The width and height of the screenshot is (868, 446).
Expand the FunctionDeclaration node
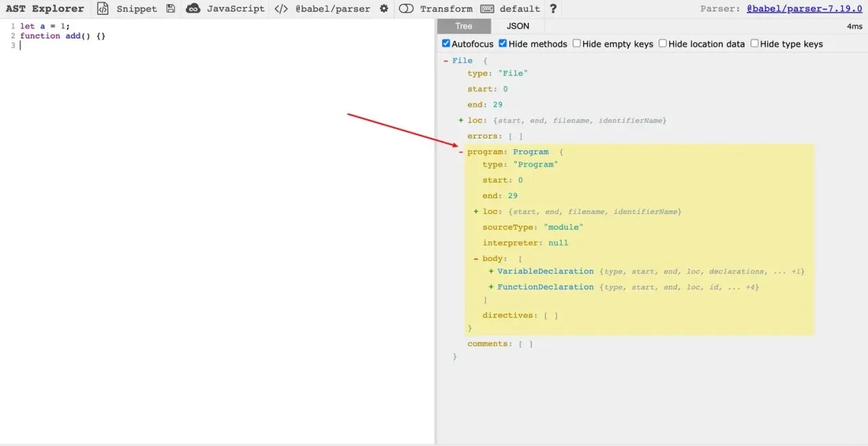click(491, 287)
